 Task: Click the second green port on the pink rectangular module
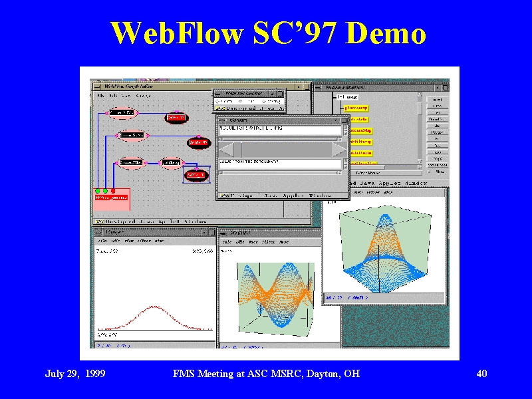106,191
